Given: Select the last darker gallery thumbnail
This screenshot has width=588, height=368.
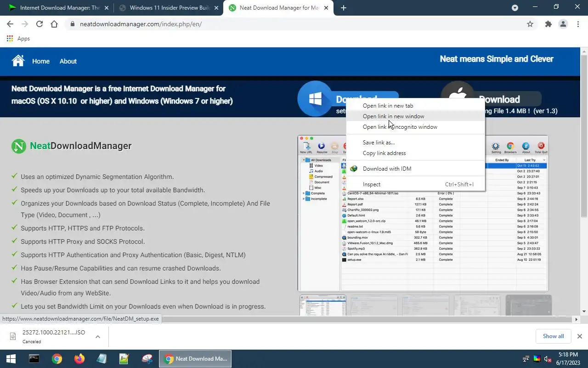Looking at the screenshot, I should pos(528,305).
